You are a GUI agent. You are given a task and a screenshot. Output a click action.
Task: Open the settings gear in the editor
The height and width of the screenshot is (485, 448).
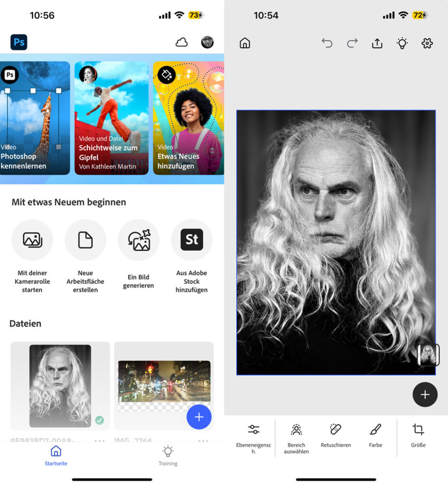click(427, 43)
